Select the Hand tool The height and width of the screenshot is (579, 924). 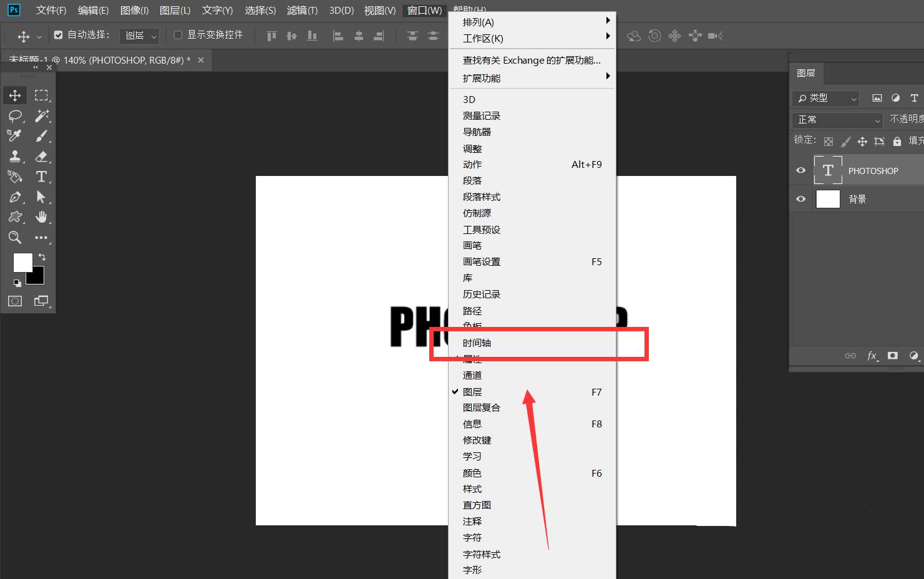[x=41, y=217]
